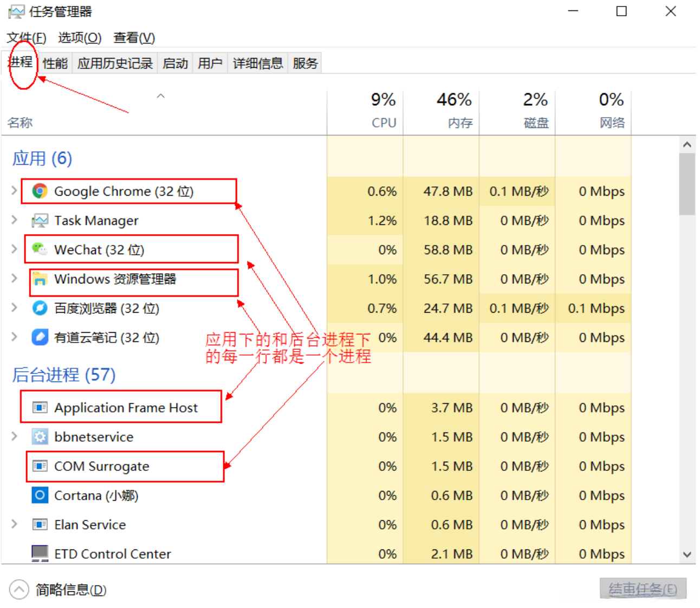Click the 有道云笔记 notes icon
Image resolution: width=700 pixels, height=608 pixels.
point(39,337)
